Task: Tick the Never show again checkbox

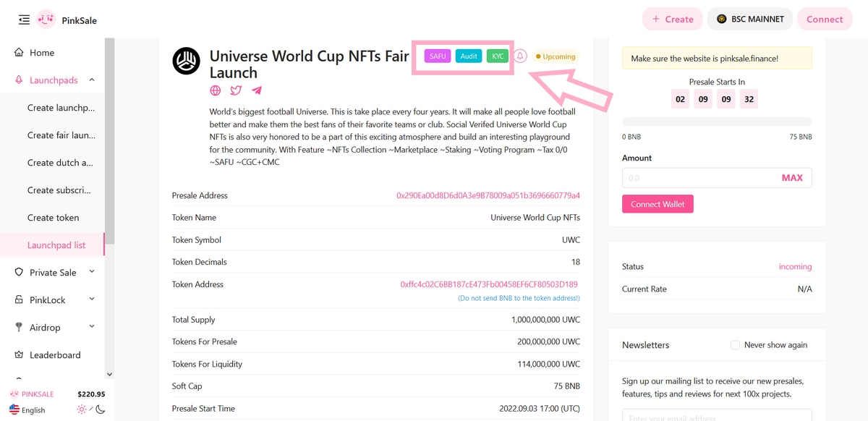Action: 735,345
